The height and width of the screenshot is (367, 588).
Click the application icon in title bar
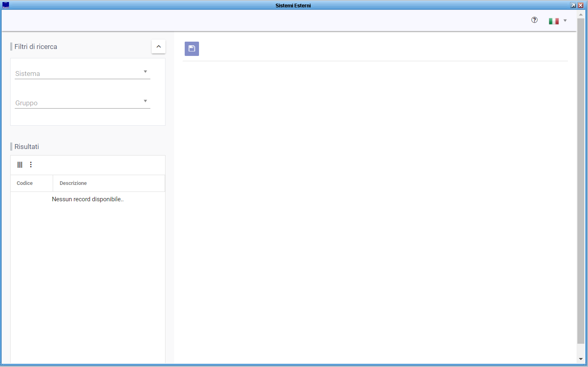click(x=5, y=5)
